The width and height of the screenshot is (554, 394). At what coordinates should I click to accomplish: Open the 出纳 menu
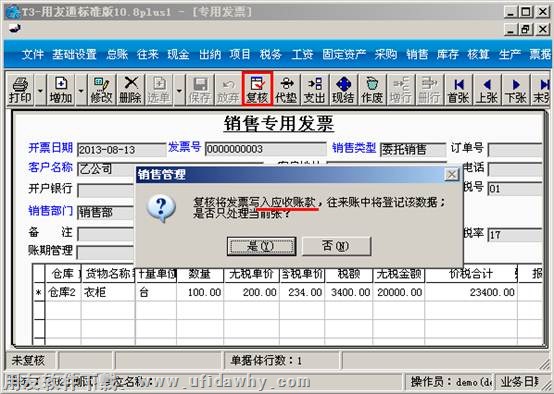click(x=210, y=54)
